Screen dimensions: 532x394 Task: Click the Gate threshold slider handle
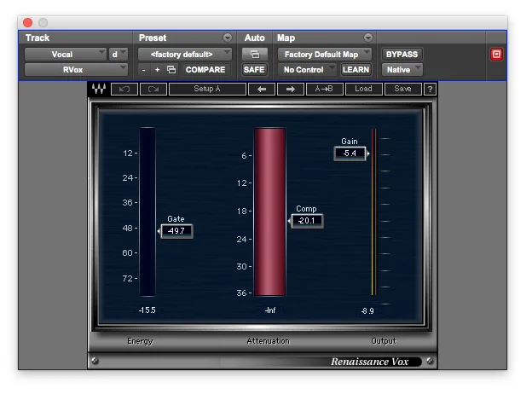[x=159, y=231]
